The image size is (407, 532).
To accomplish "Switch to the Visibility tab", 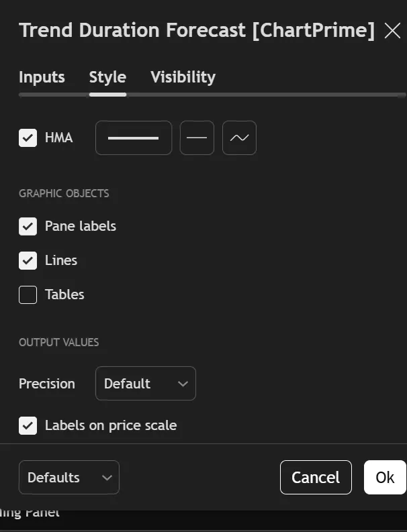I will coord(183,77).
